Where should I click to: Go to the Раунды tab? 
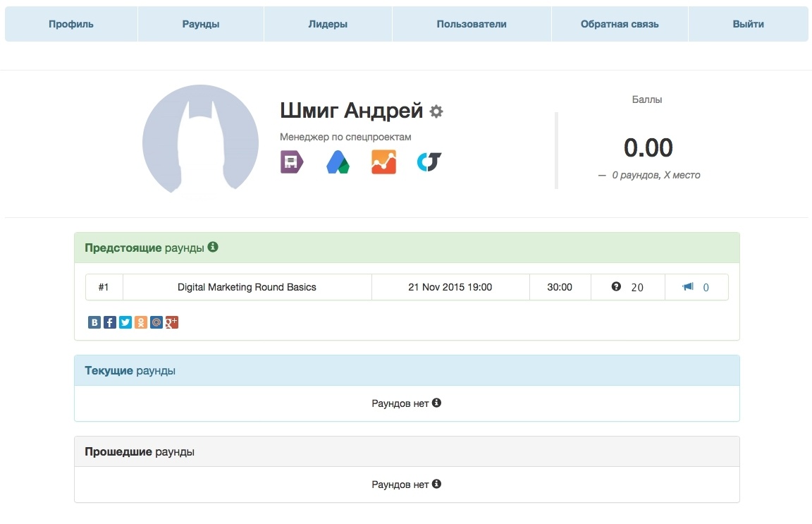point(201,24)
